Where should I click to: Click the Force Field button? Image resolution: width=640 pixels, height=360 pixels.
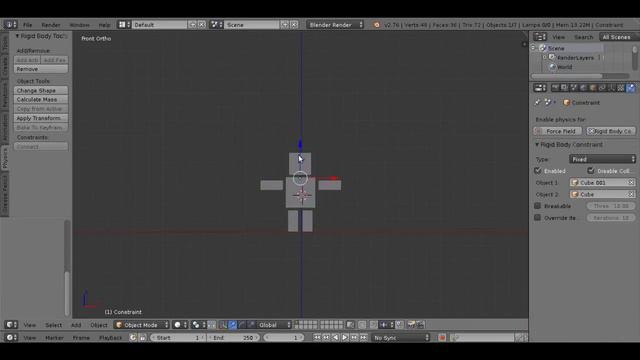point(558,131)
